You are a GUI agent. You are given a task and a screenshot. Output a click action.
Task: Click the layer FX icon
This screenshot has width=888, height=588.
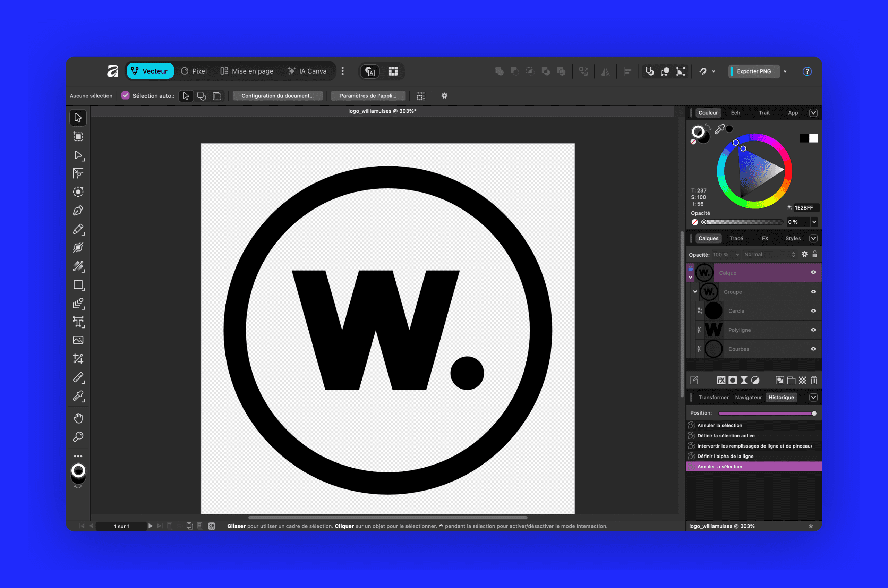coord(721,380)
